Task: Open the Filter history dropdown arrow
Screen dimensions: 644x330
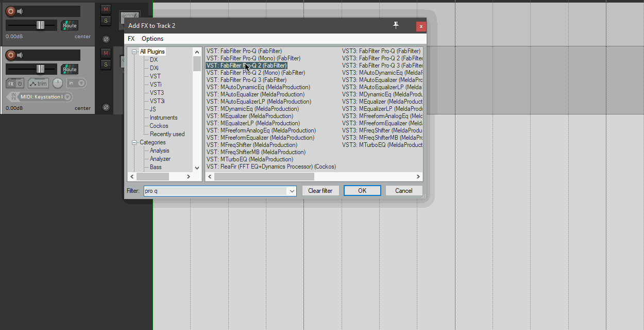Action: pos(292,191)
